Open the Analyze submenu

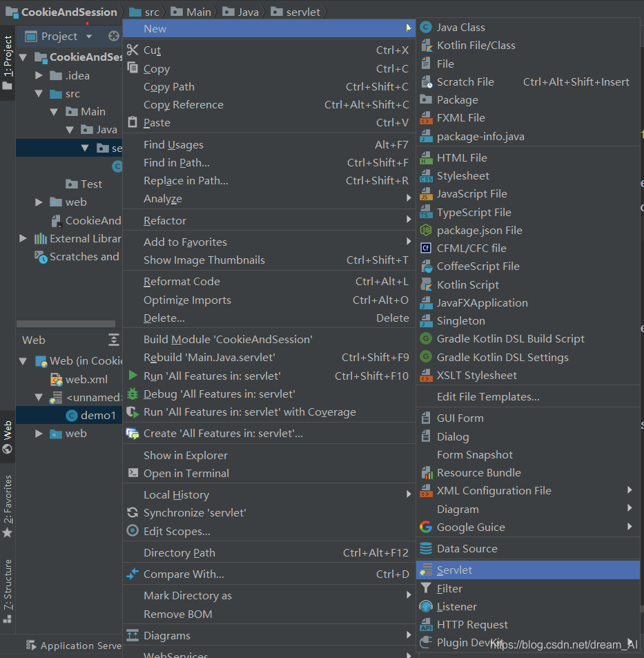[269, 198]
